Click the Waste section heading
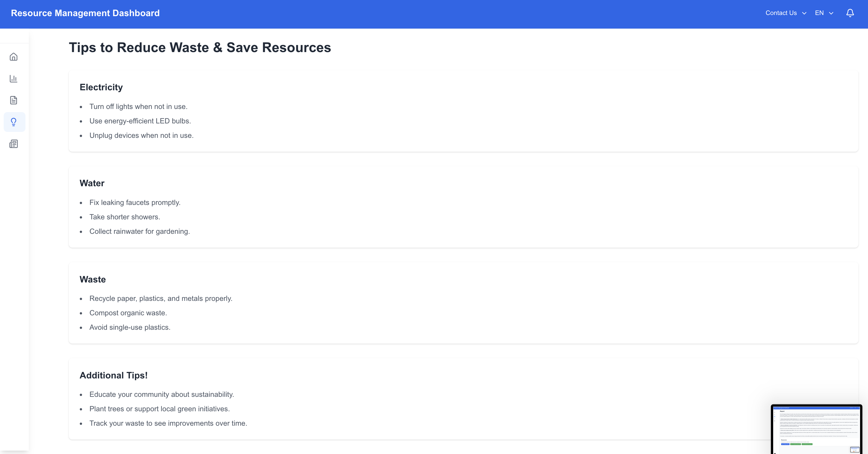The image size is (868, 454). [x=93, y=279]
